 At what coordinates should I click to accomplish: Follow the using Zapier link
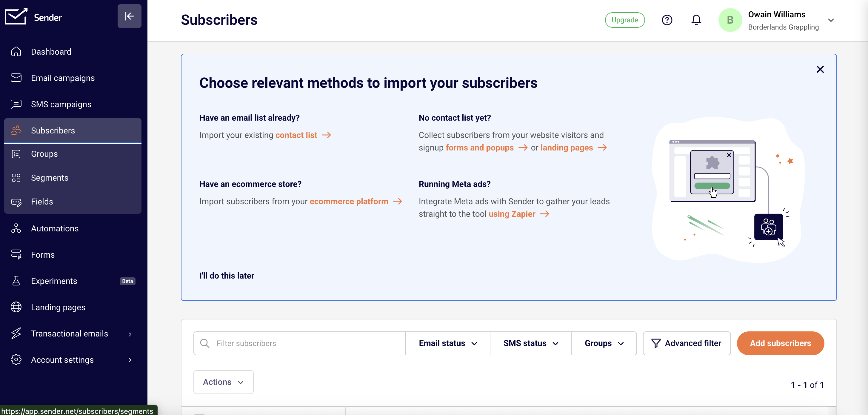[x=512, y=214]
